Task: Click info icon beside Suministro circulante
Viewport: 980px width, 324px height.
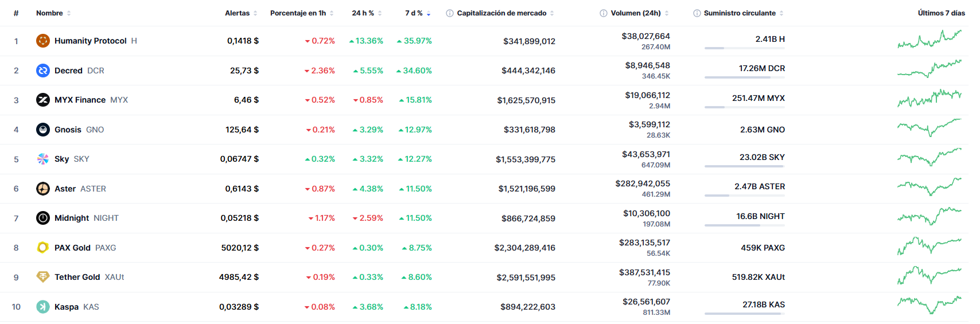Action: pyautogui.click(x=697, y=13)
